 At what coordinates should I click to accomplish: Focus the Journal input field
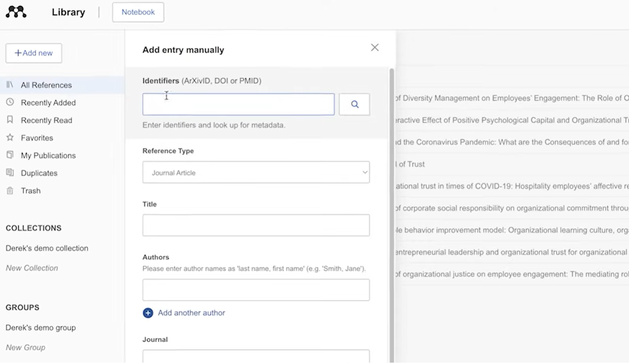click(x=256, y=356)
